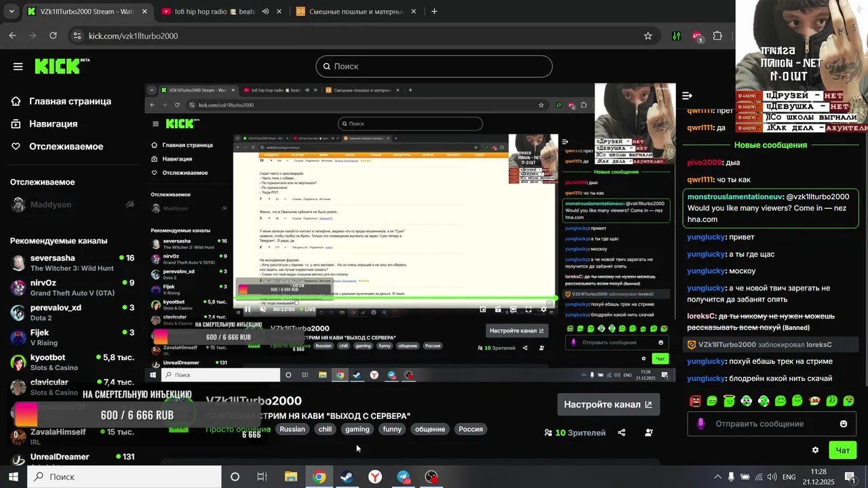This screenshot has height=488, width=868.
Task: Click the Настройте канал button
Action: click(x=608, y=405)
